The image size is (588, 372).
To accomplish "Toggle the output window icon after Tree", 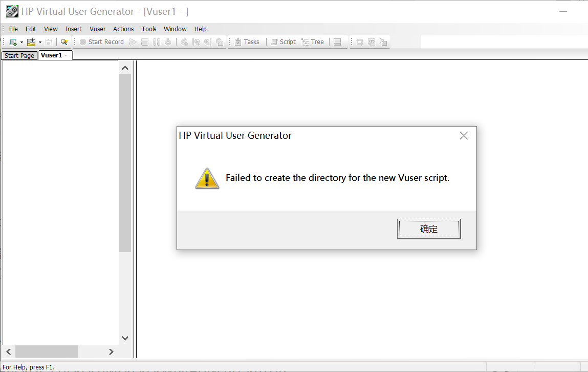I will 337,42.
